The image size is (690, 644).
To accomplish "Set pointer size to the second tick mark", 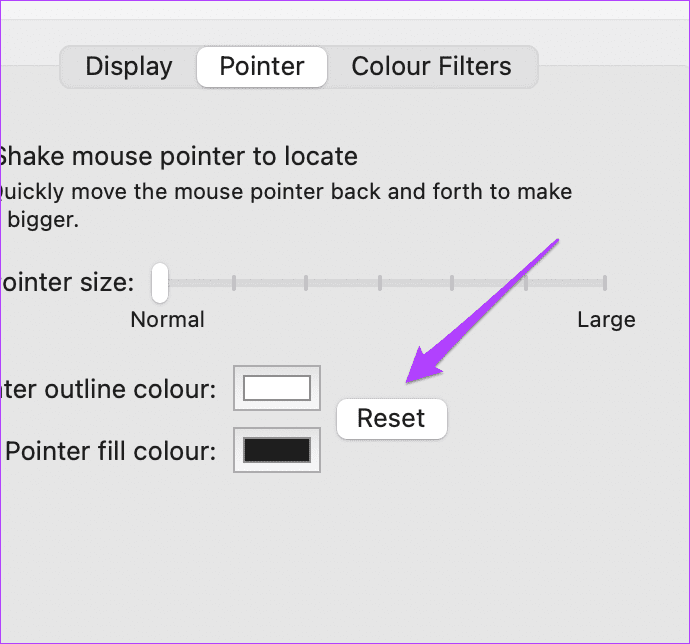I will click(x=234, y=284).
